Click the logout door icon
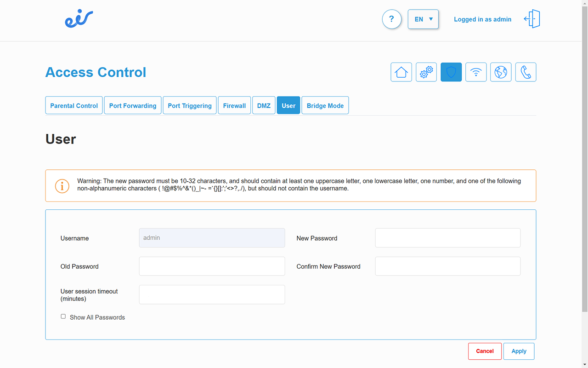The height and width of the screenshot is (368, 588). click(x=532, y=19)
